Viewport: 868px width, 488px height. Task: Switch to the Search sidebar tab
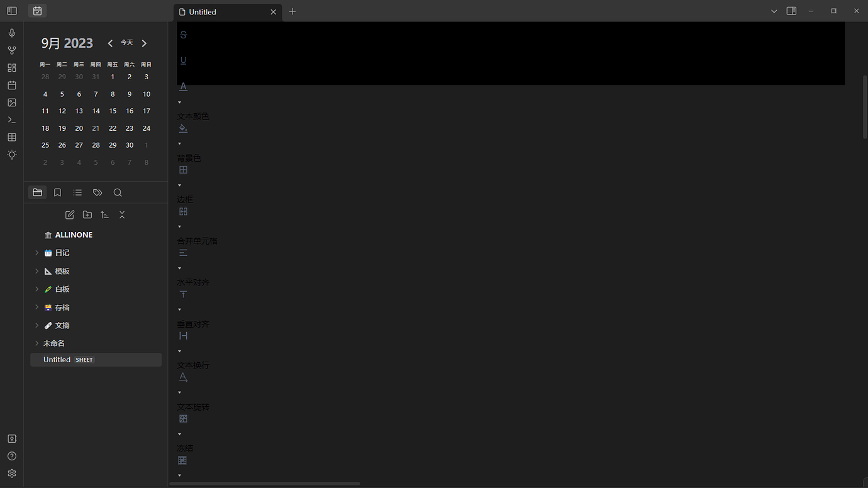(x=118, y=192)
